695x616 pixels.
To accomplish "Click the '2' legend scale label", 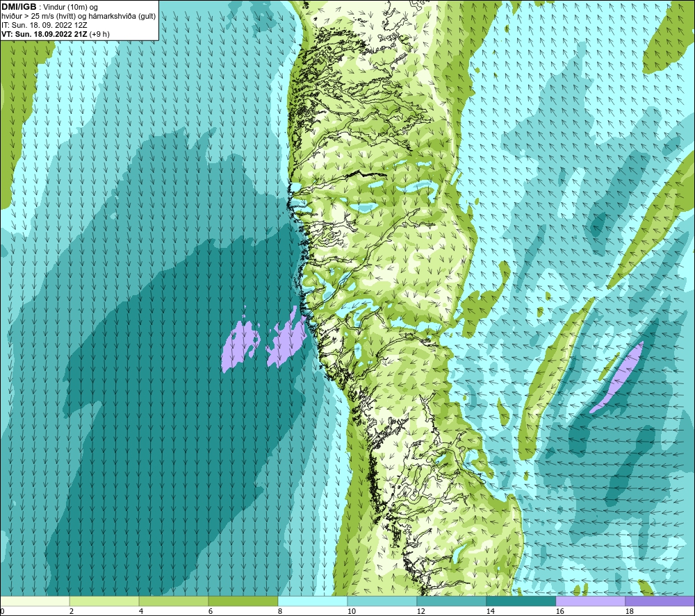I will coord(72,611).
